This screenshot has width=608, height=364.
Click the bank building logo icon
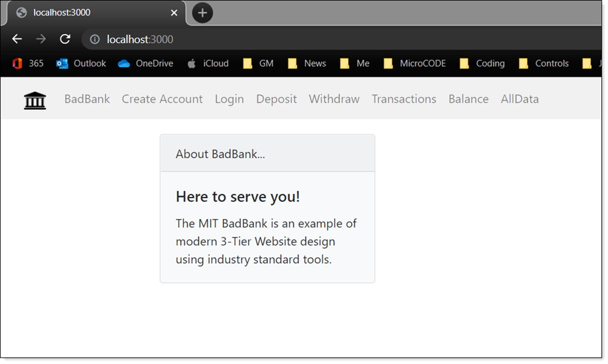pyautogui.click(x=35, y=100)
